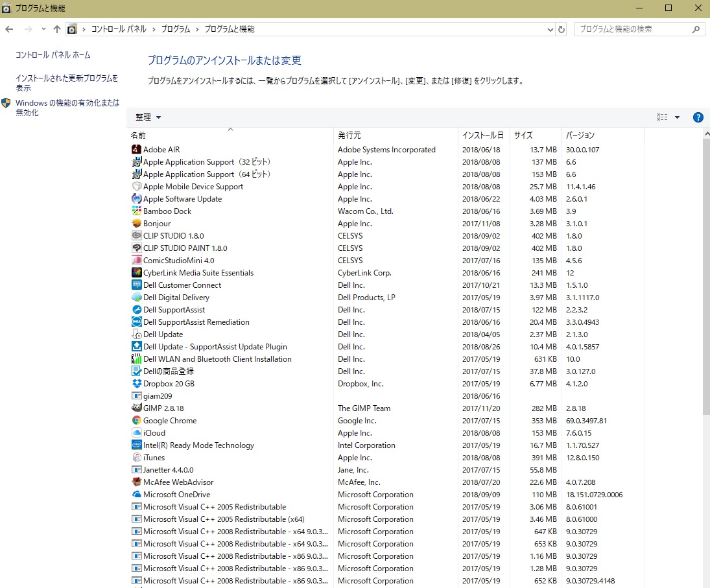Viewport: 710px width, 588px height.
Task: Go up one level with up arrow
Action: pos(57,29)
